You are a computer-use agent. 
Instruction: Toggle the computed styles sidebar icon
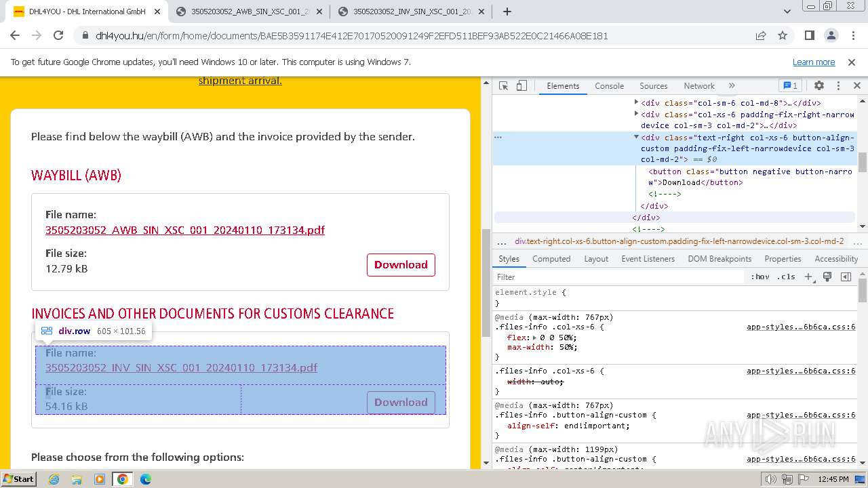(x=846, y=277)
